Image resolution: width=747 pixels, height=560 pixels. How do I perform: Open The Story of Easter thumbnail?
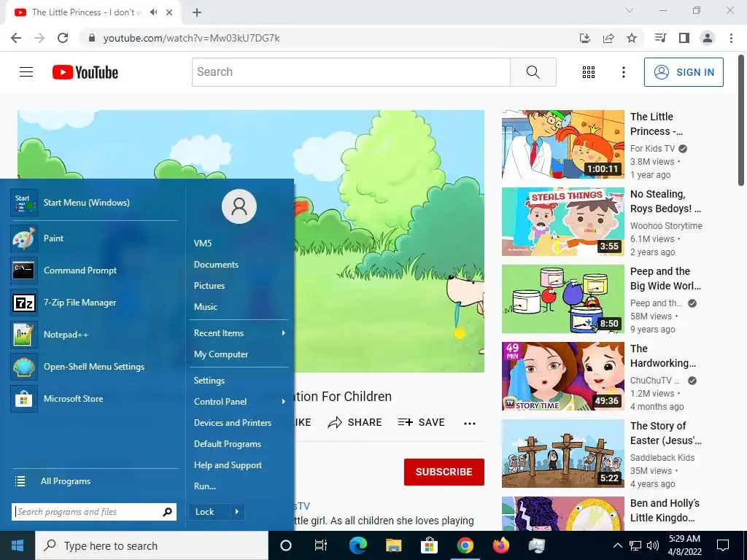(562, 454)
